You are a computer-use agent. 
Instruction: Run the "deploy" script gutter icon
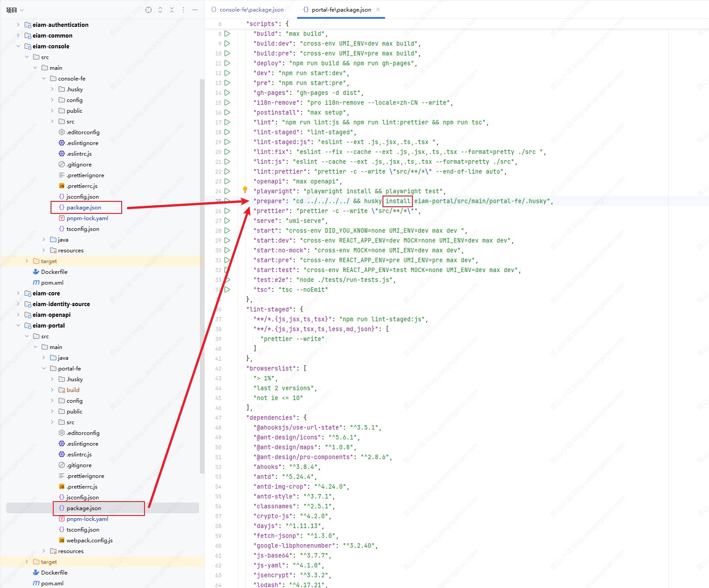point(227,63)
